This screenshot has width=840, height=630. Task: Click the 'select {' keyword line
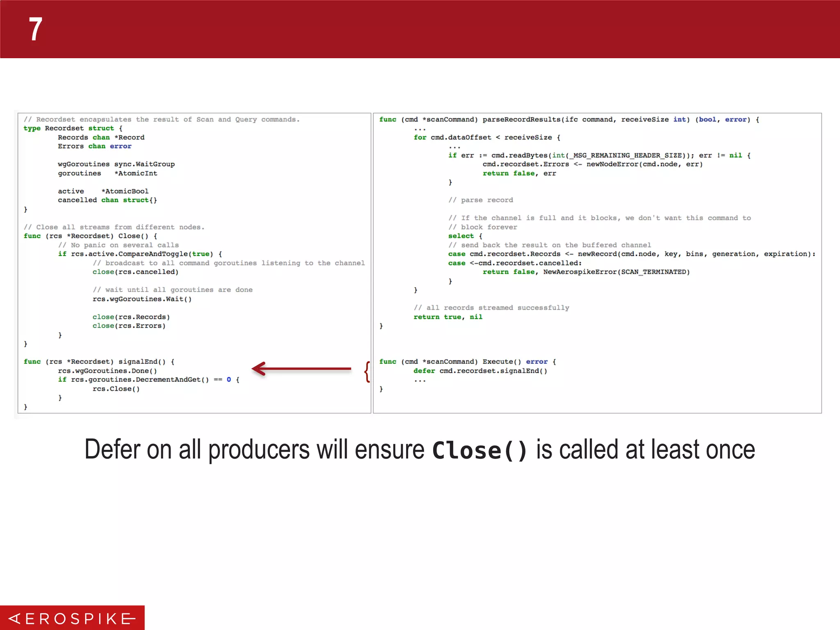465,236
